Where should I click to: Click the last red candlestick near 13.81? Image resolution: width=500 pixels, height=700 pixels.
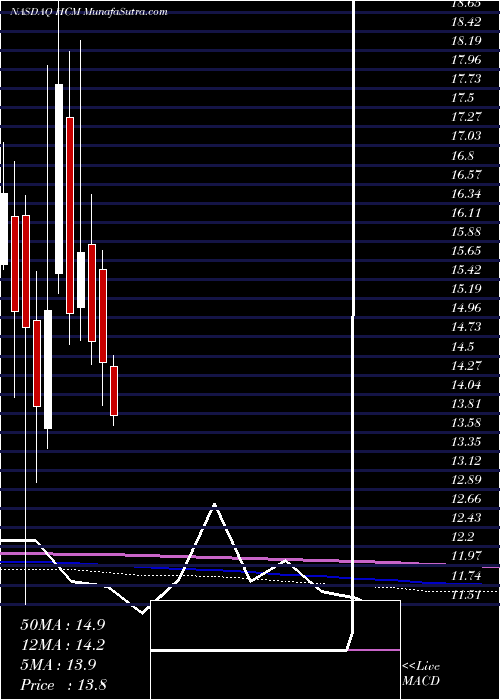[114, 391]
